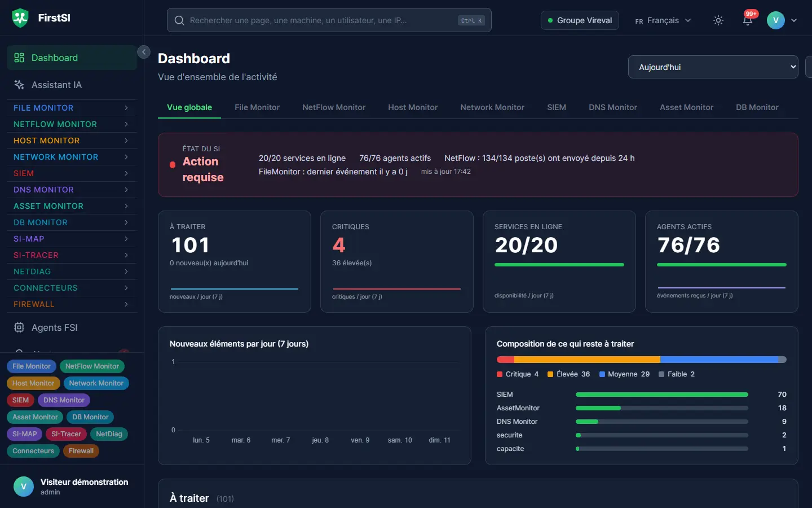This screenshot has height=508, width=812.
Task: Click the Connecteurs tag chip
Action: pyautogui.click(x=33, y=451)
